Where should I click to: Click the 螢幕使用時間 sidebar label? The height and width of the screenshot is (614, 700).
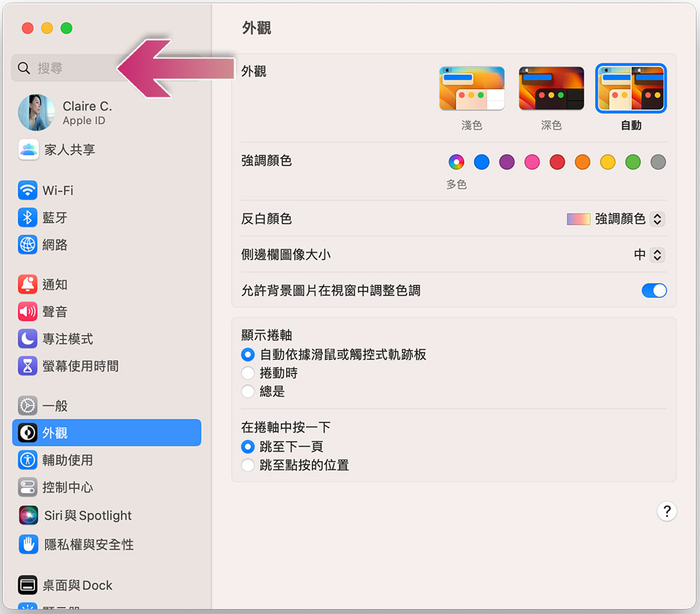tap(80, 366)
